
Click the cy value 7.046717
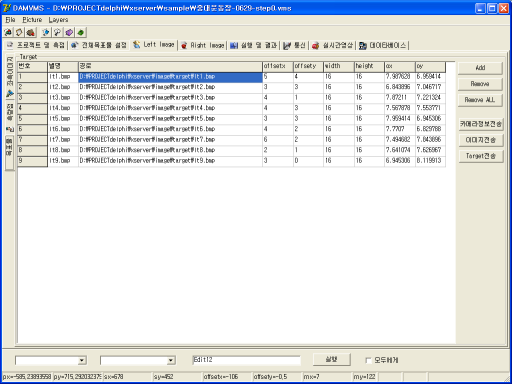[x=430, y=87]
